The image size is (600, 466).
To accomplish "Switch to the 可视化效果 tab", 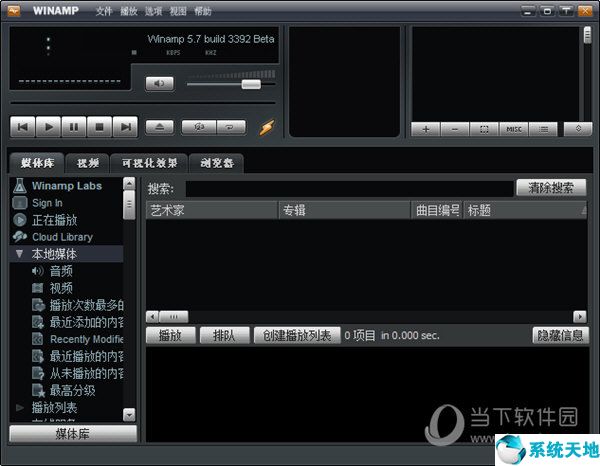I will (x=149, y=164).
